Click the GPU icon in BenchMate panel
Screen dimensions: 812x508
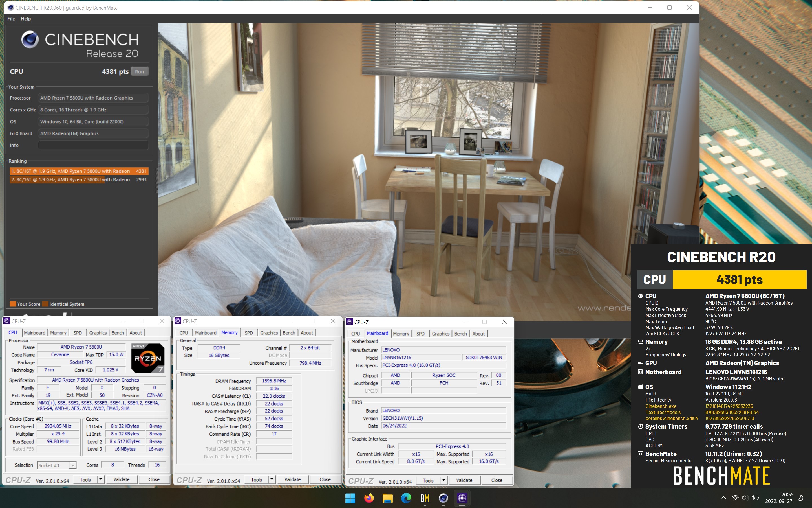640,363
